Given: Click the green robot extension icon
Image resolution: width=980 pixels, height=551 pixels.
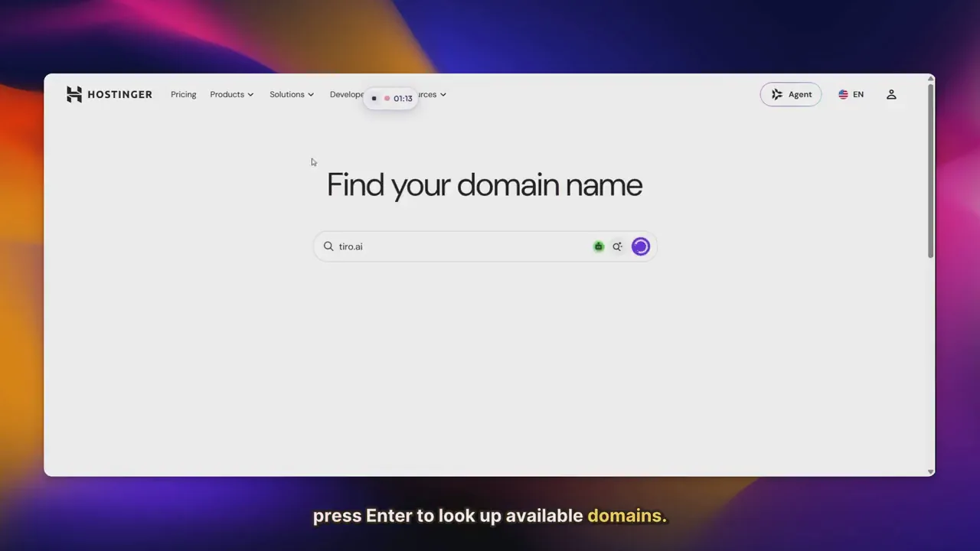Looking at the screenshot, I should click(599, 246).
